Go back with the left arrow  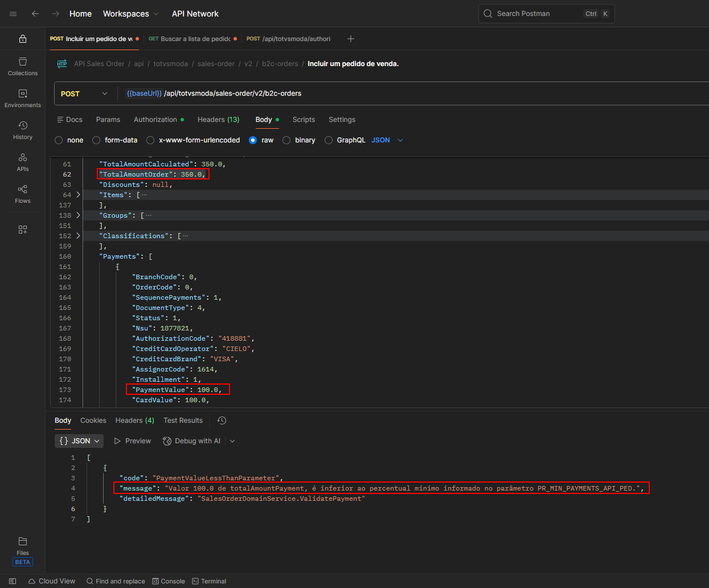pos(35,14)
